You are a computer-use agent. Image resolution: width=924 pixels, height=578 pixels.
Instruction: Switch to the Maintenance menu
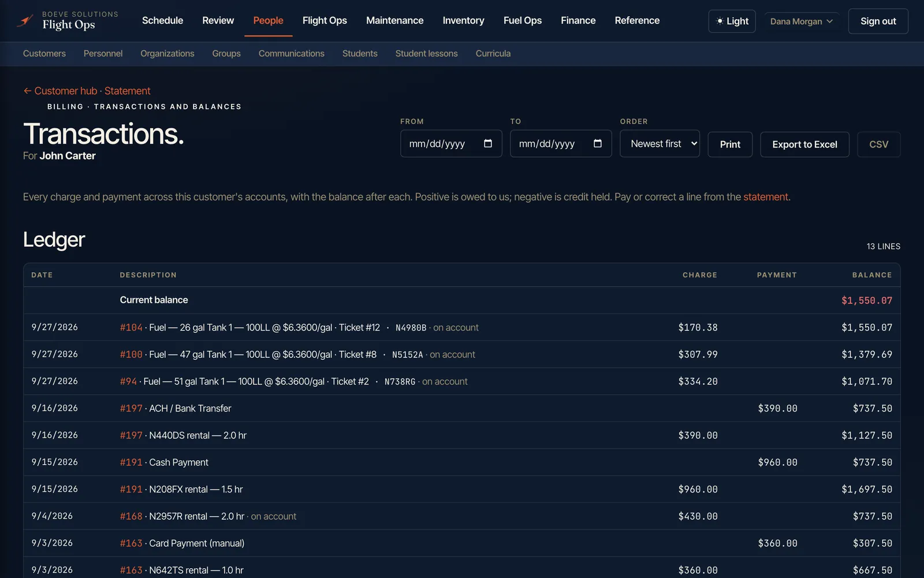(394, 20)
